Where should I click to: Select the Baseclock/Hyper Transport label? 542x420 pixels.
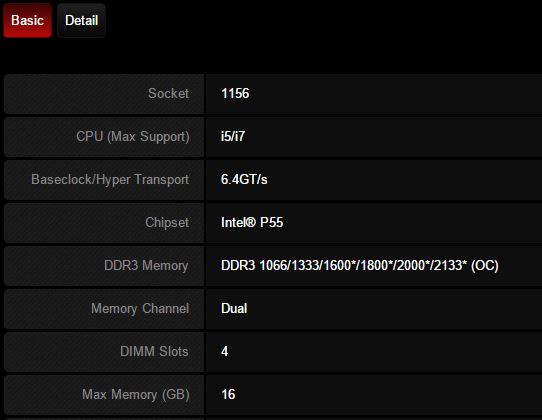pos(110,179)
